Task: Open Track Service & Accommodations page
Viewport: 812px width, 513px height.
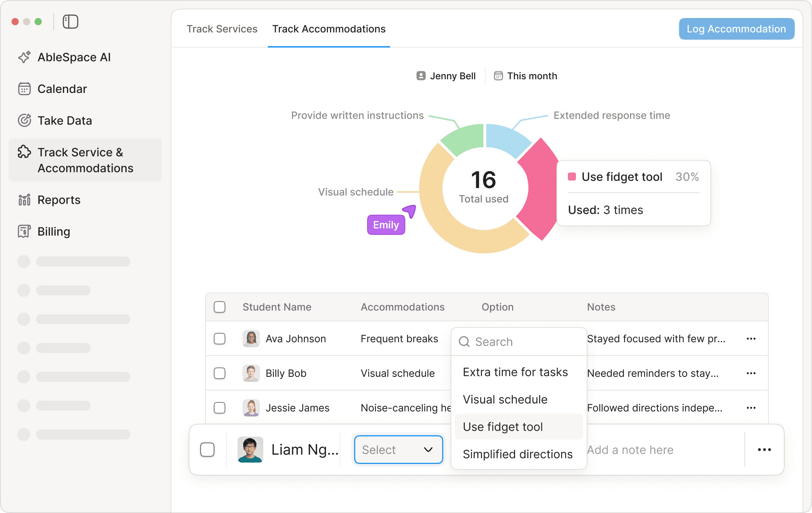Action: [x=85, y=160]
